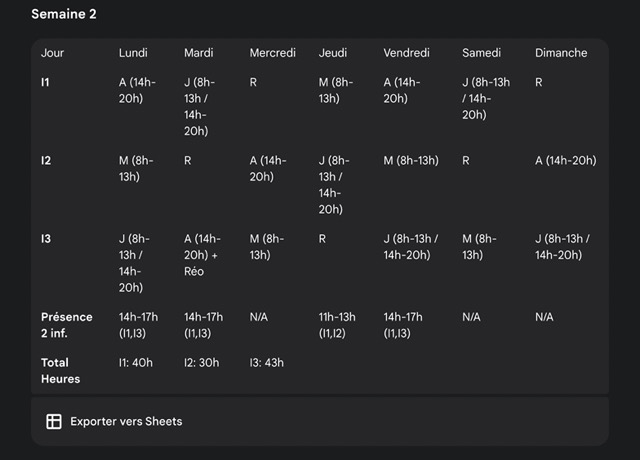
Task: Click the I3: 43h total cell
Action: [x=267, y=363]
